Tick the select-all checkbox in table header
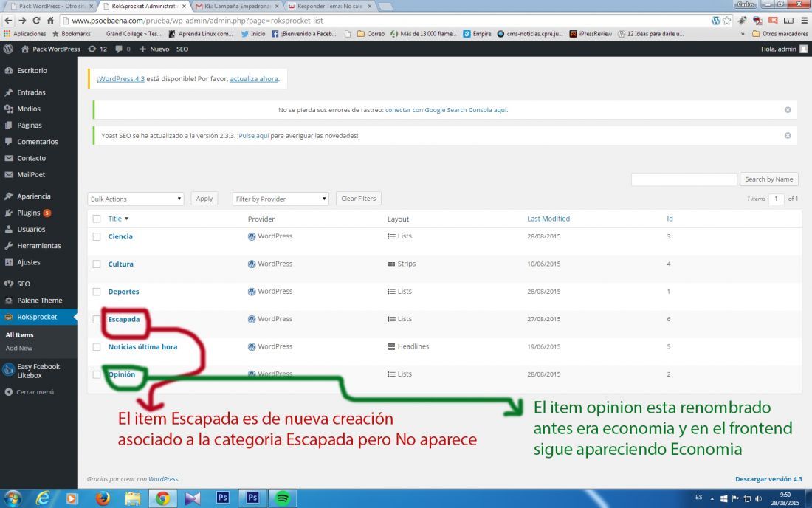This screenshot has height=508, width=812. coord(97,219)
